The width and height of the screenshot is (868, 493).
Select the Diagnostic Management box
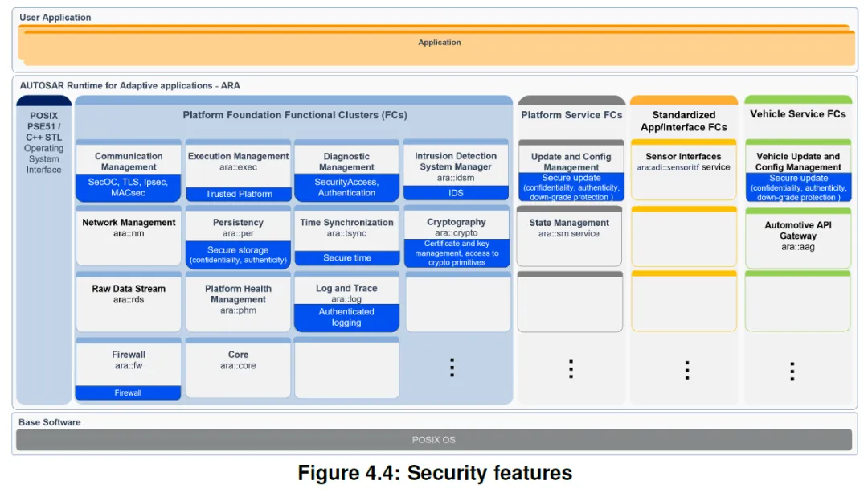(346, 170)
